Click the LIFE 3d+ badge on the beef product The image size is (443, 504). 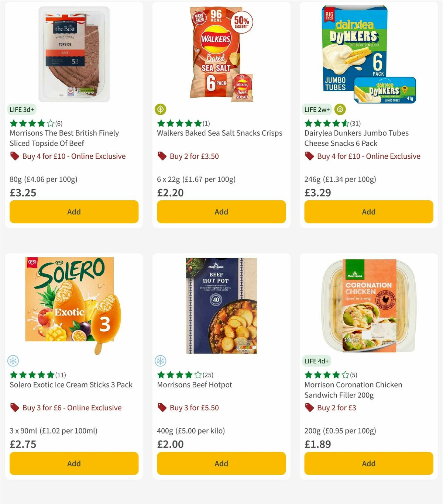coord(21,109)
